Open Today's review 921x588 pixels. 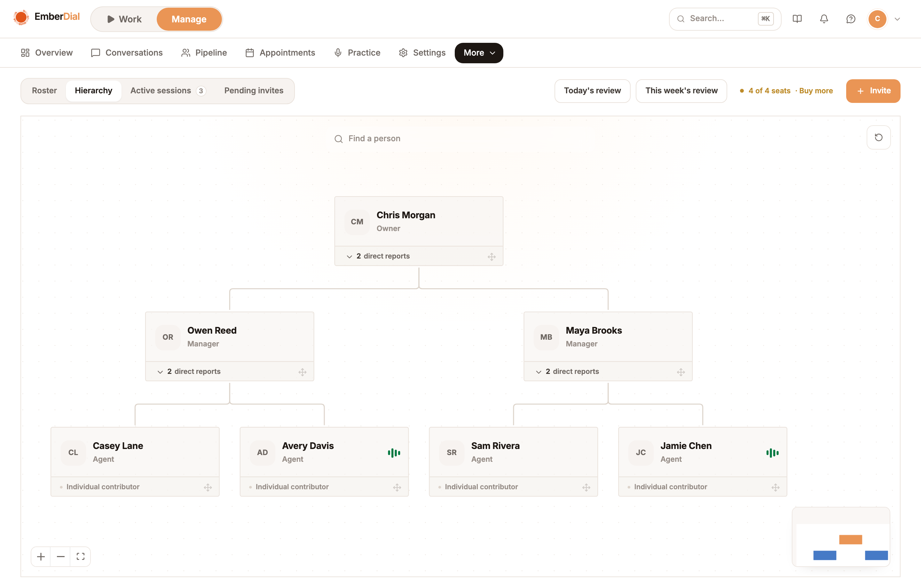coord(593,91)
